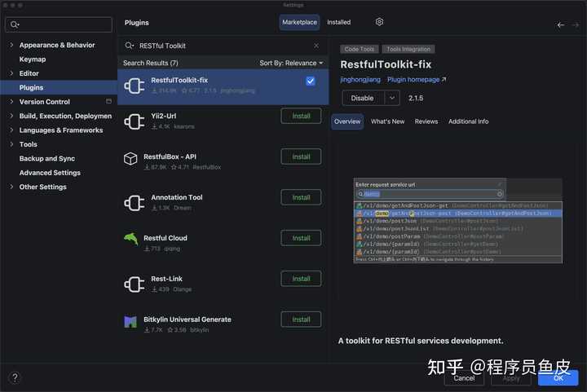
Task: Click the RestfulToolkit-fix plug icon
Action: [135, 86]
